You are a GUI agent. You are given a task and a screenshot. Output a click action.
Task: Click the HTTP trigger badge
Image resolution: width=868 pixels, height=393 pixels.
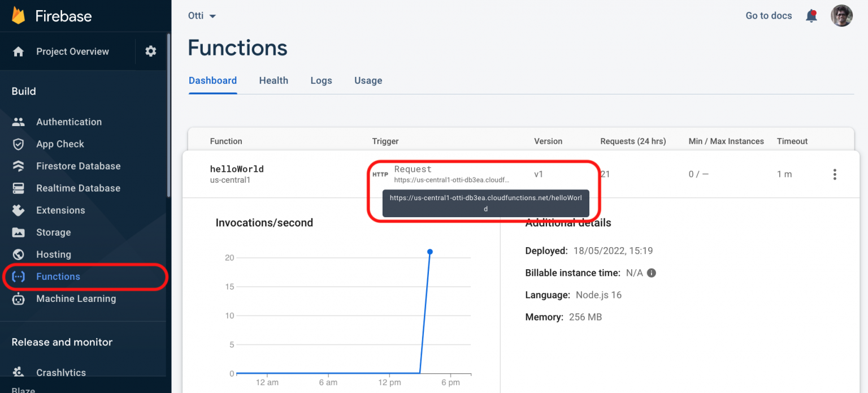point(380,174)
